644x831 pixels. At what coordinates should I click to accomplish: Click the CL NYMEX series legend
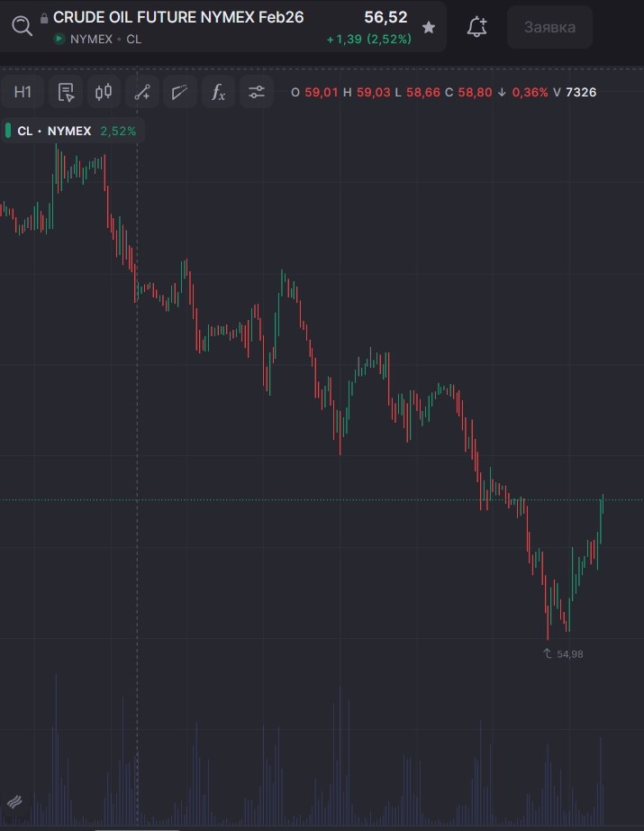(x=73, y=131)
